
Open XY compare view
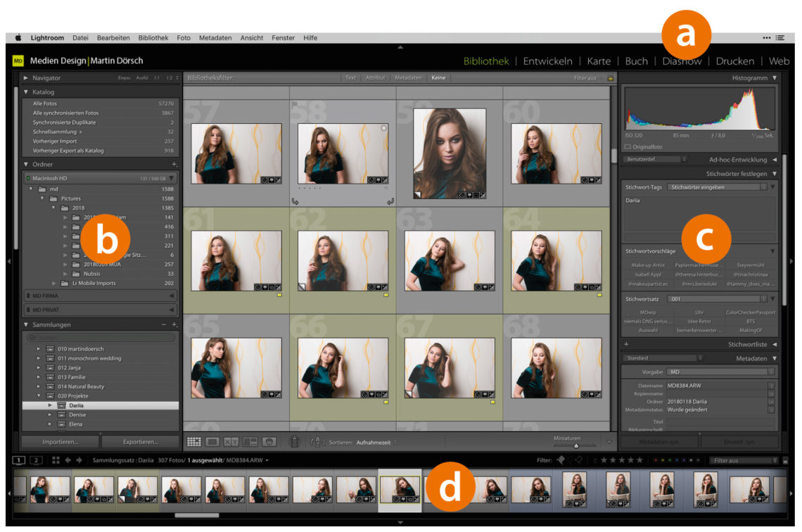[231, 442]
